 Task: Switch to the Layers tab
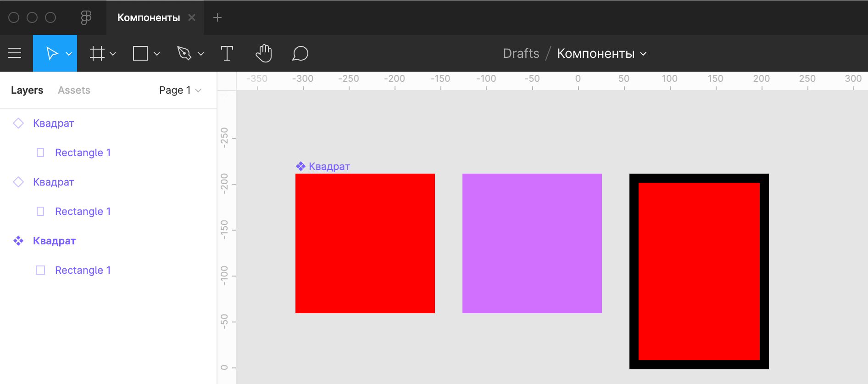click(x=27, y=90)
